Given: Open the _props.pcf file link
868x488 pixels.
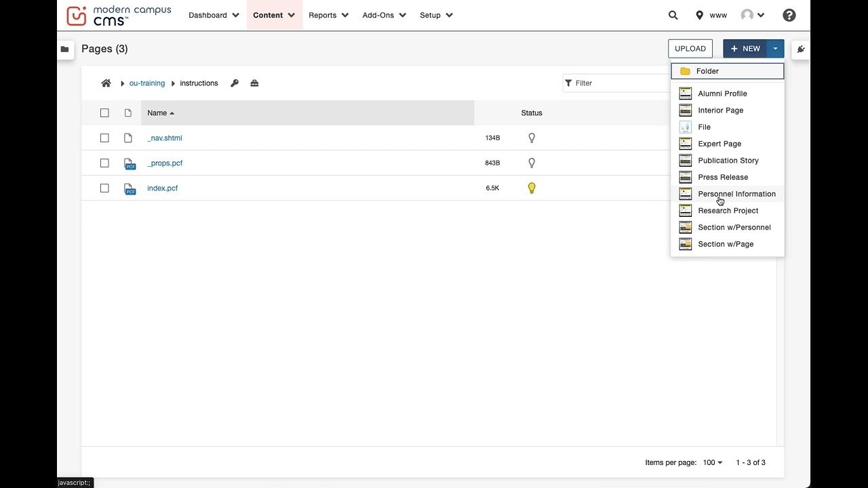Looking at the screenshot, I should pyautogui.click(x=165, y=163).
